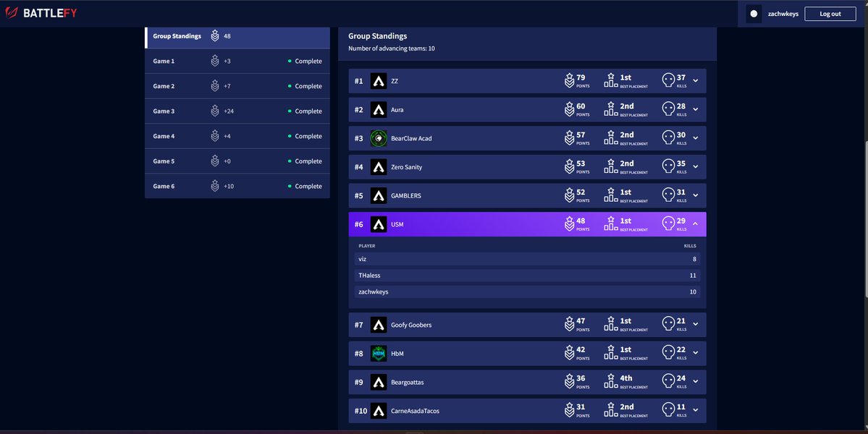Click USM best placement podium icon
This screenshot has height=434, width=868.
point(610,224)
